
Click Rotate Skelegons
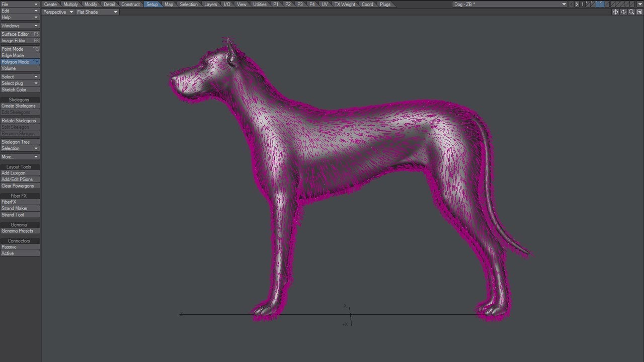[20, 121]
